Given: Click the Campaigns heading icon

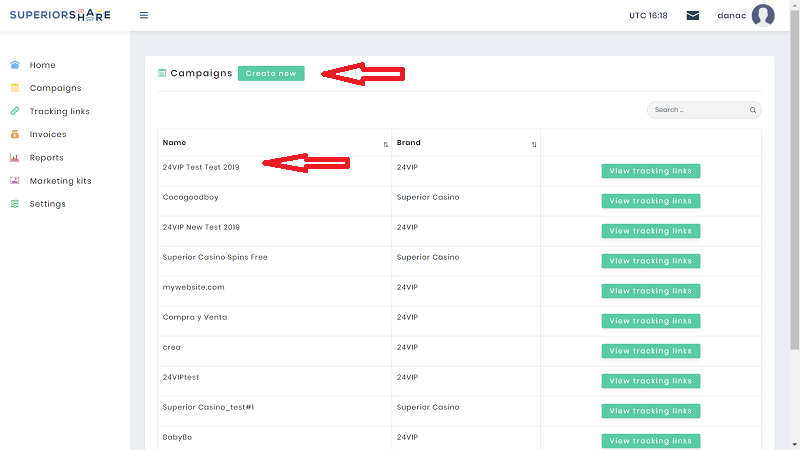Looking at the screenshot, I should (162, 73).
